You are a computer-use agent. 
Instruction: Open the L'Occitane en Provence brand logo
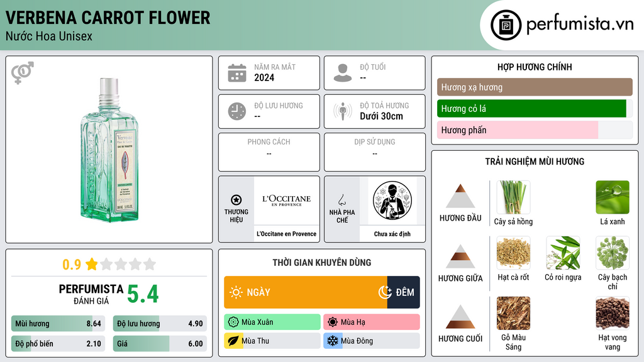click(286, 200)
